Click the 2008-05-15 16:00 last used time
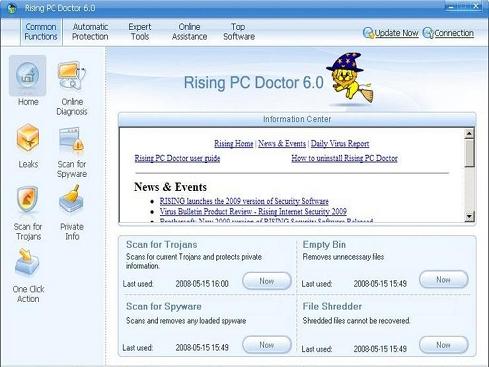This screenshot has height=367, width=489. 202,284
